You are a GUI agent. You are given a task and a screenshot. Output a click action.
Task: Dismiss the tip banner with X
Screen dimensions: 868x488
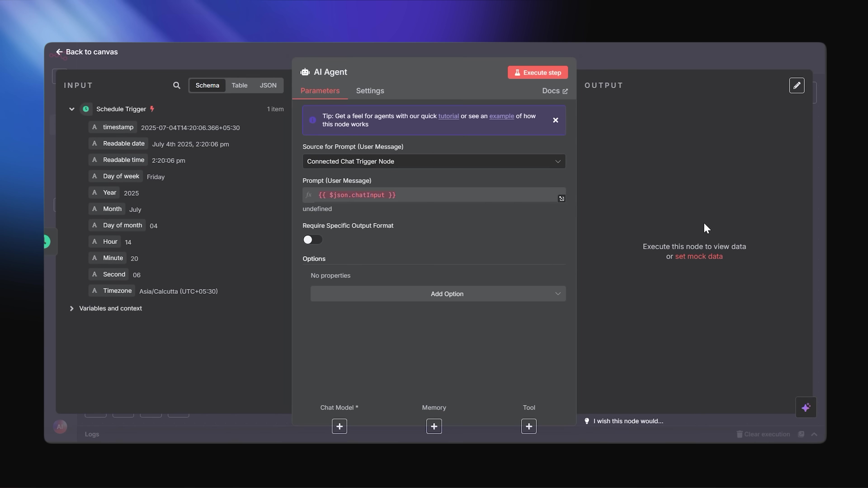(x=556, y=120)
